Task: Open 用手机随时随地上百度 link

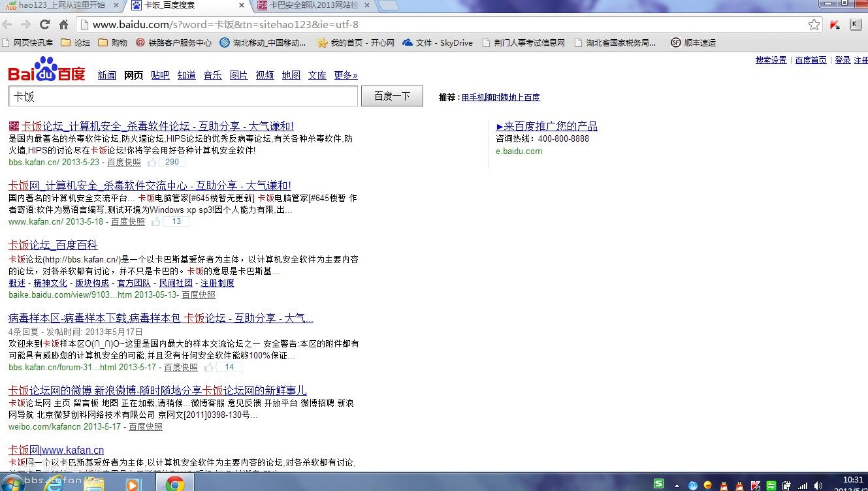Action: point(501,97)
